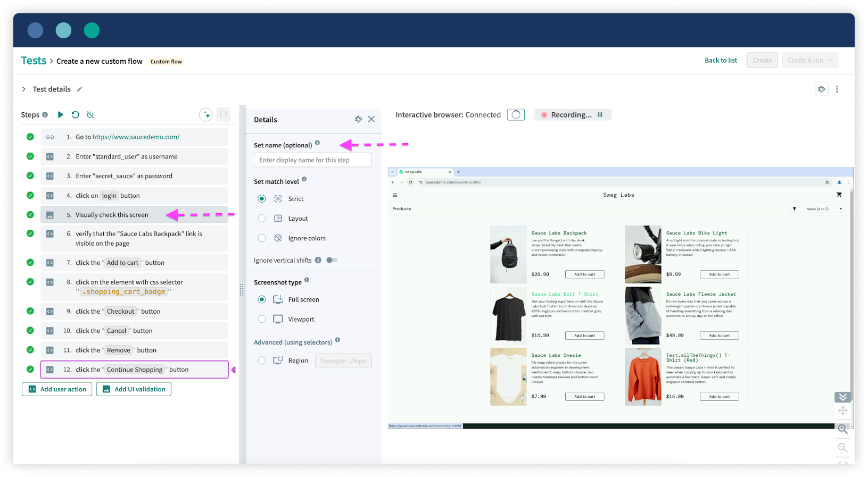Click the info icon beside Screenshot type

tap(307, 280)
